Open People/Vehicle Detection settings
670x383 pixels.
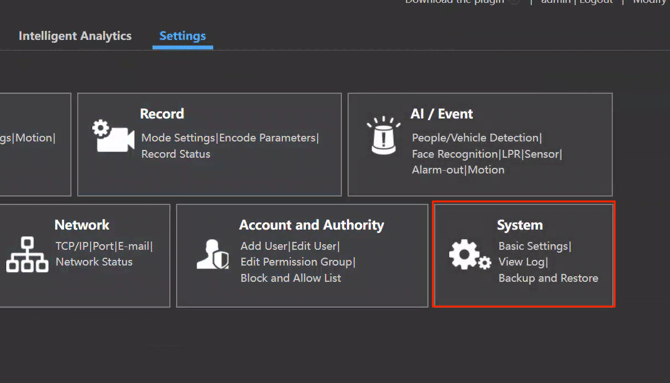(475, 138)
